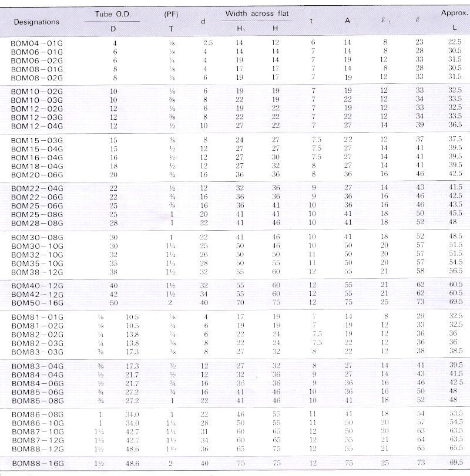Image resolution: width=470 pixels, height=476 pixels.
Task: Select designation BOM81-01G
Action: 38,318
